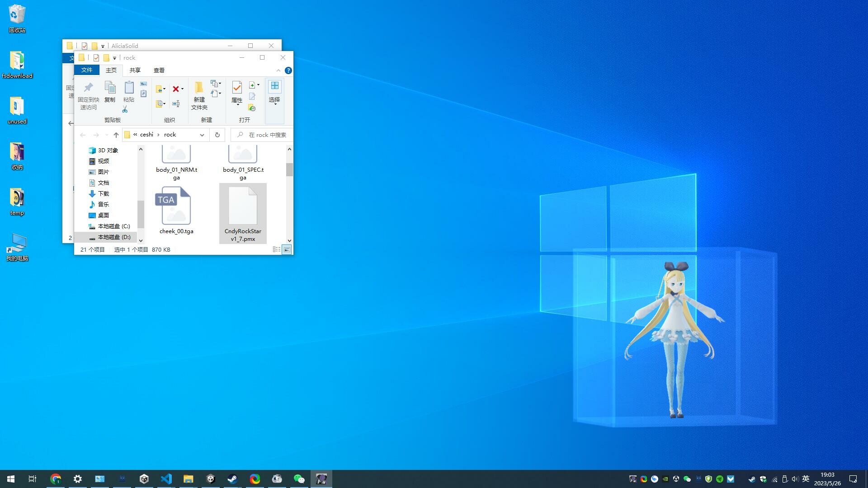Switch to large icons view in status bar

click(x=287, y=249)
